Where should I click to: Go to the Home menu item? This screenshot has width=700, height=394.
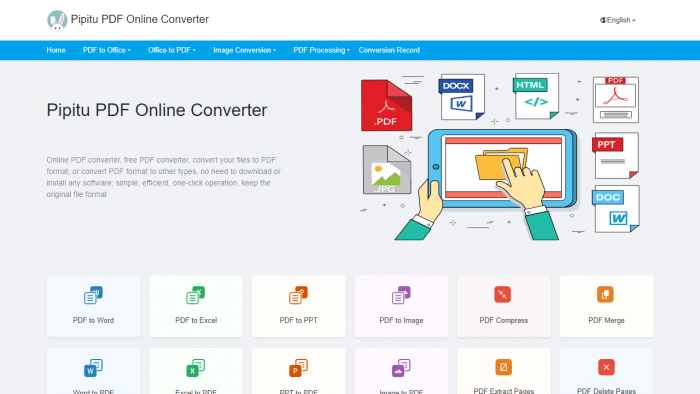[56, 50]
